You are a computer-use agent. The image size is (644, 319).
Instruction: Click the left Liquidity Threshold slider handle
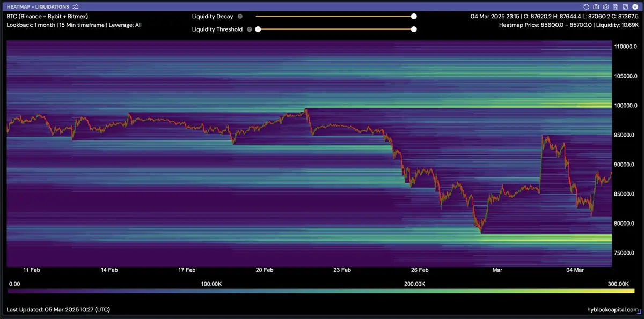click(258, 29)
